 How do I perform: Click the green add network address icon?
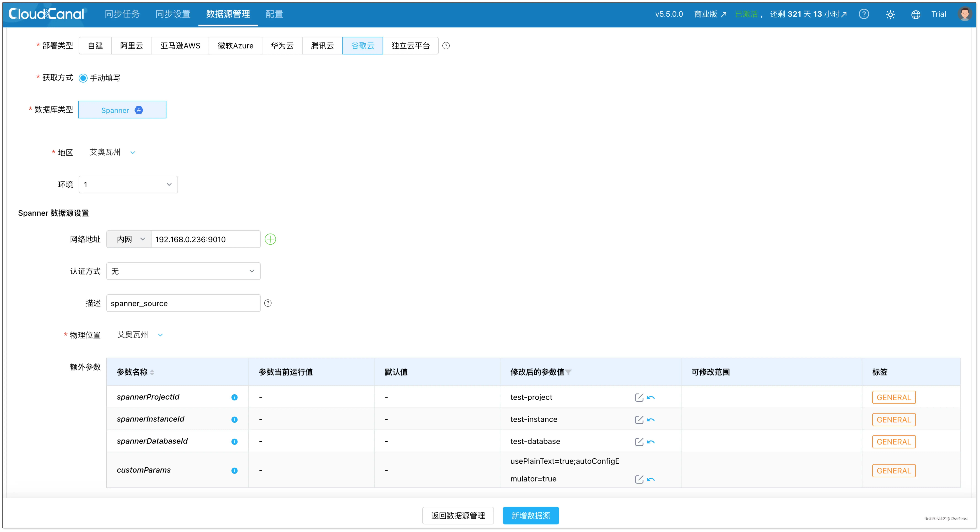click(270, 239)
